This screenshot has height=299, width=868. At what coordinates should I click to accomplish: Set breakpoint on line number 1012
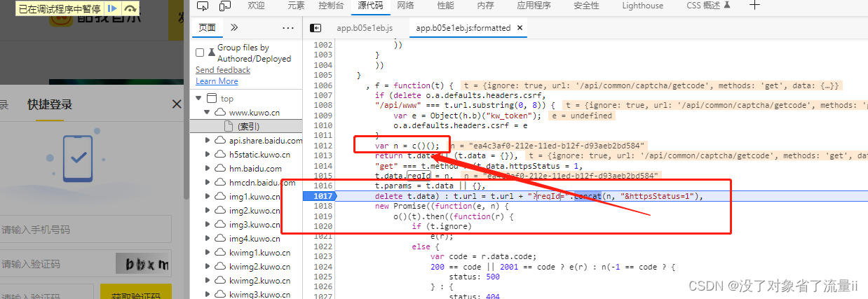323,145
